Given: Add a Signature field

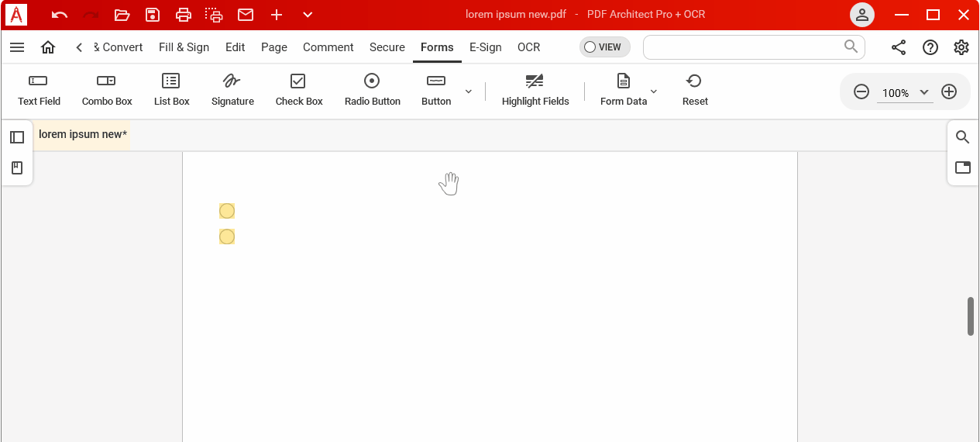Looking at the screenshot, I should [232, 90].
